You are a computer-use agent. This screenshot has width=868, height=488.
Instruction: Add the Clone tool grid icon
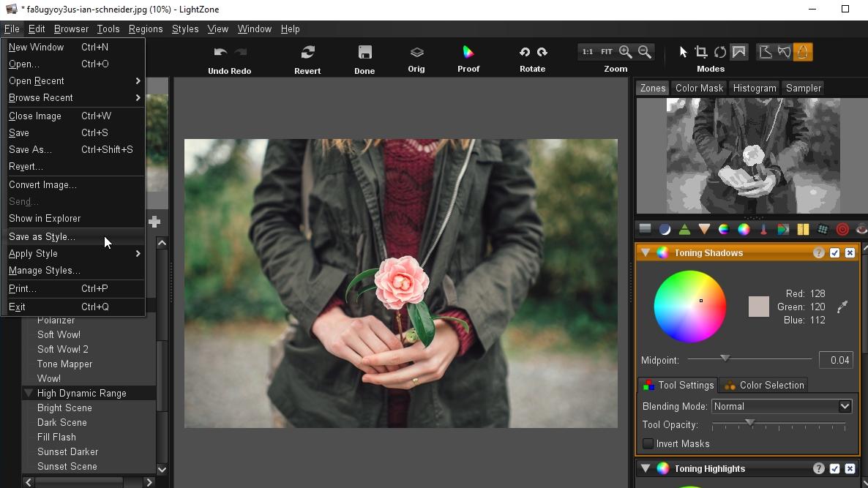click(823, 229)
